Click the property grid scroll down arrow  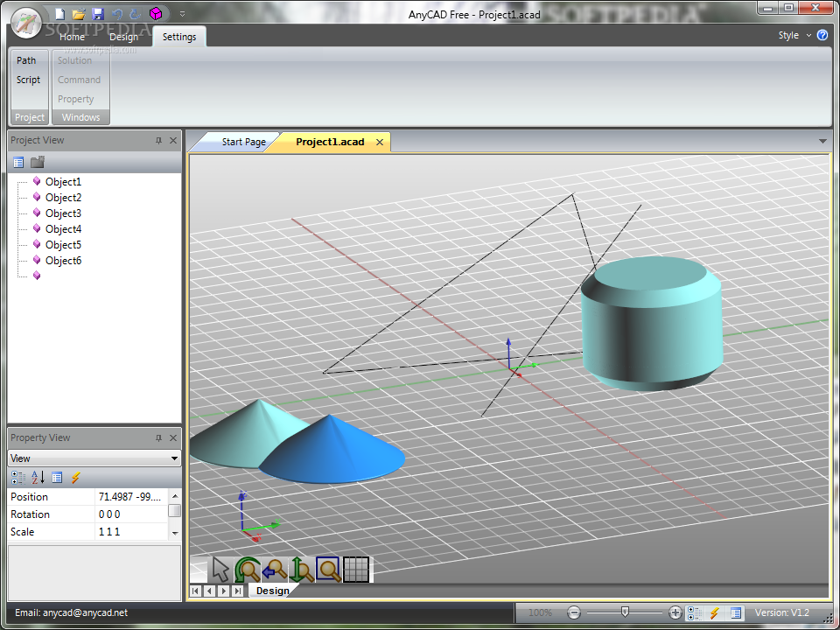[x=175, y=534]
